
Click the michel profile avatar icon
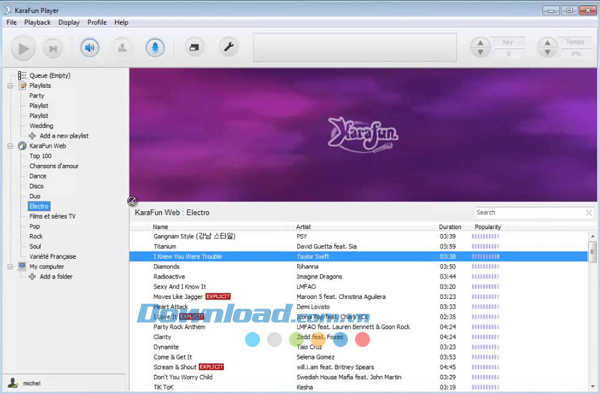(x=13, y=383)
